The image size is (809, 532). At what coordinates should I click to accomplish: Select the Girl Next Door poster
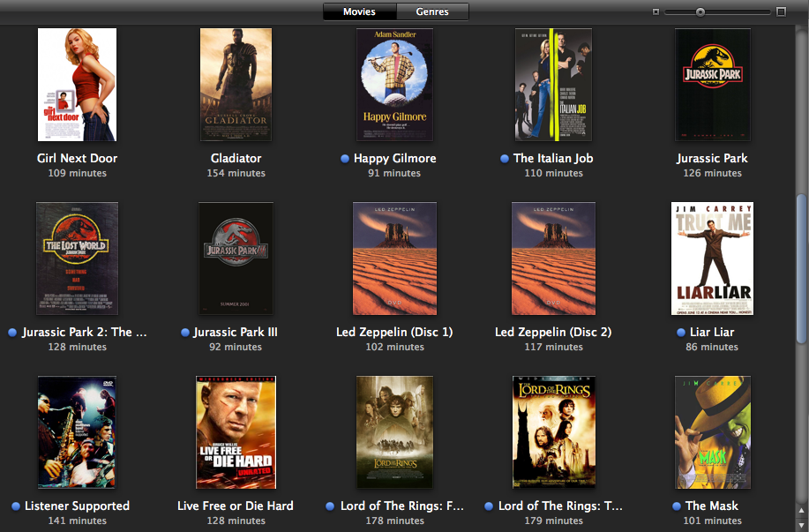77,85
